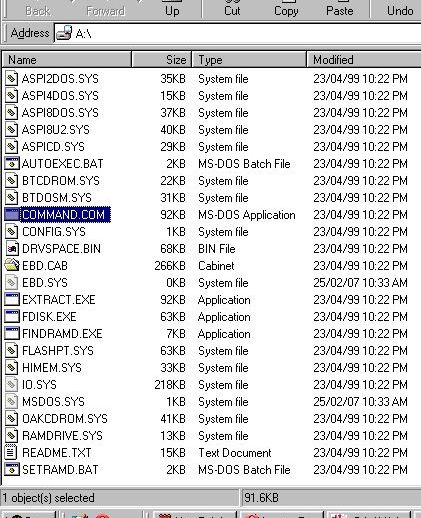Click the Undo toolbar button
This screenshot has width=421, height=518.
(400, 9)
